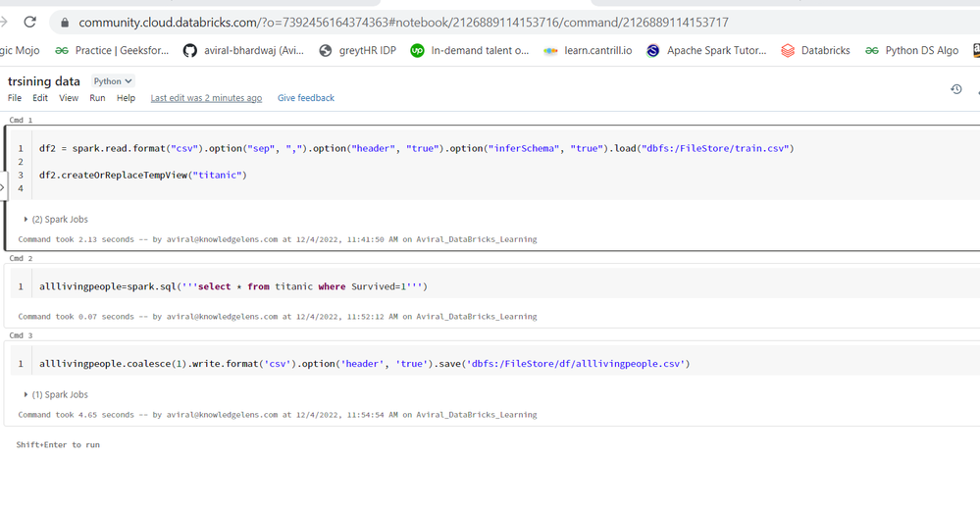Open the revision history clock icon
Image resolution: width=980 pixels, height=510 pixels.
tap(956, 89)
